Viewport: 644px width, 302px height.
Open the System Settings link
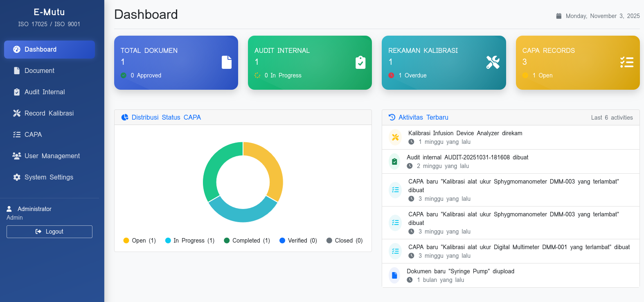[x=49, y=177]
